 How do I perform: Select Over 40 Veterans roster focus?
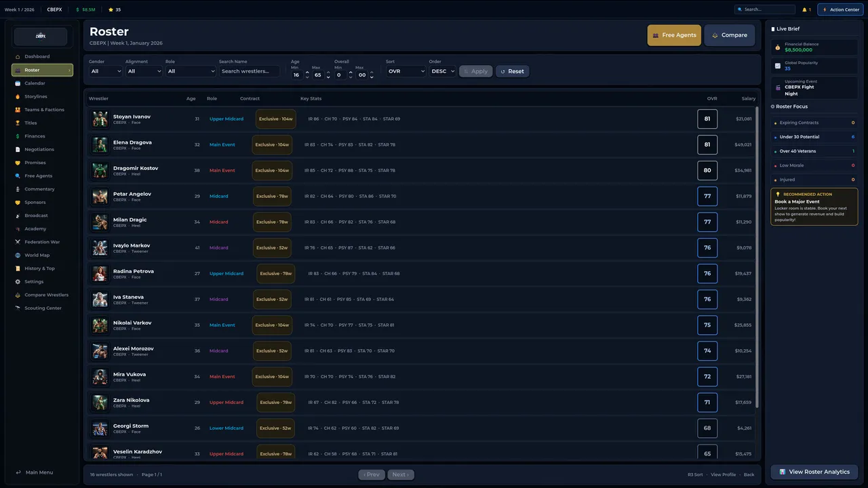(814, 151)
